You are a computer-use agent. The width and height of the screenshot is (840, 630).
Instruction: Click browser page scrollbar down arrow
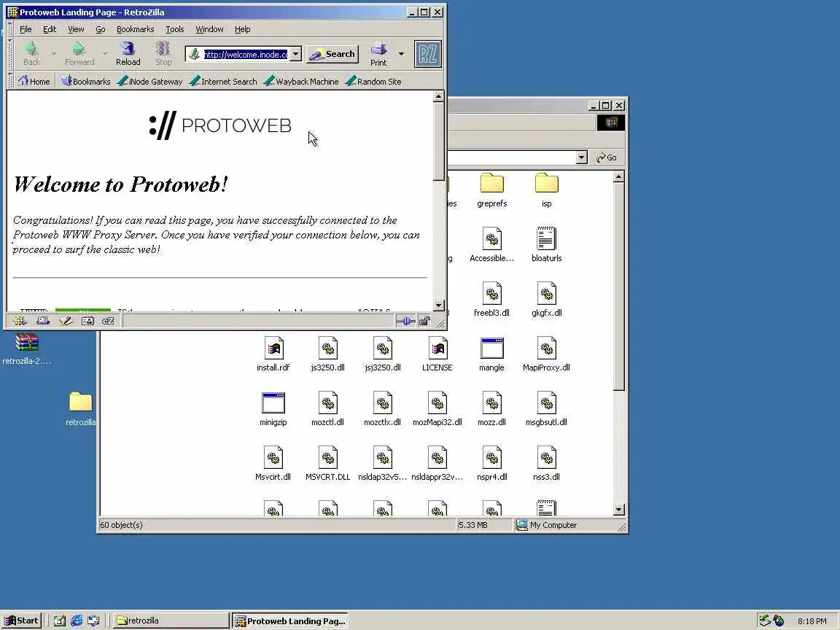click(x=438, y=306)
